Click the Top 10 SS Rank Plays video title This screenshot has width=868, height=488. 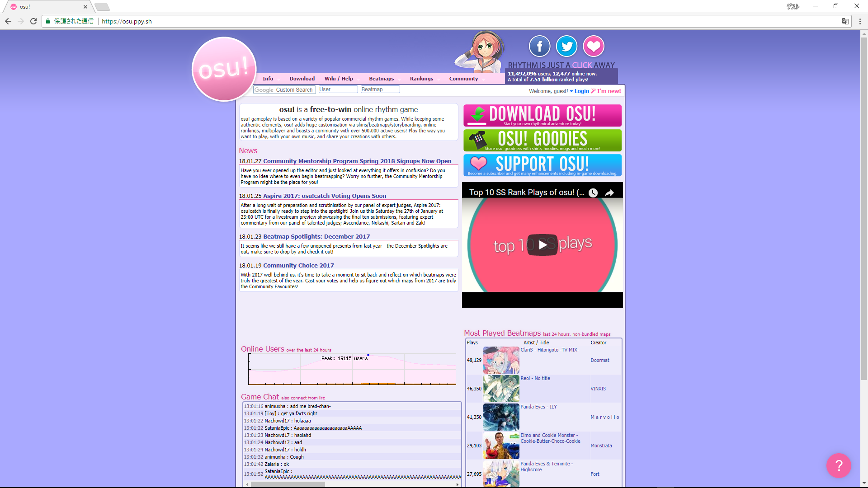(527, 192)
